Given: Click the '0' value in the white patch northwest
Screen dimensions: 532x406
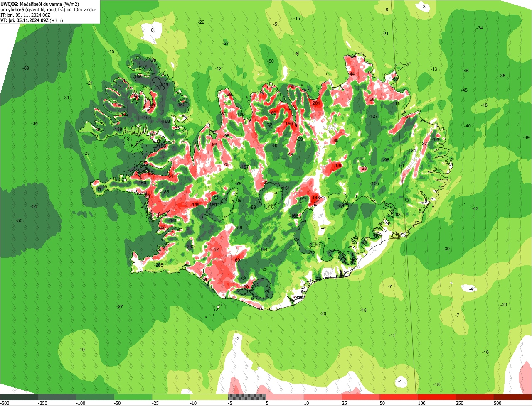Looking at the screenshot, I should pyautogui.click(x=152, y=30).
